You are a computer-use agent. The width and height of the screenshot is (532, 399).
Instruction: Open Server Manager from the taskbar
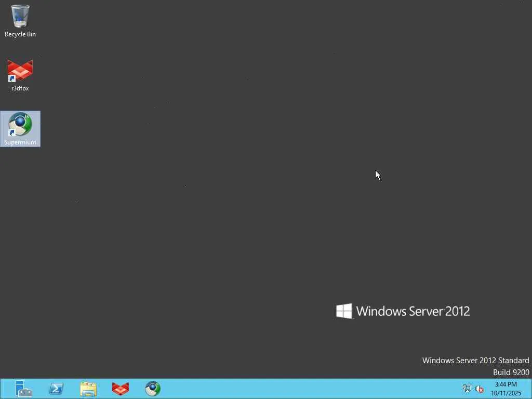click(x=24, y=389)
